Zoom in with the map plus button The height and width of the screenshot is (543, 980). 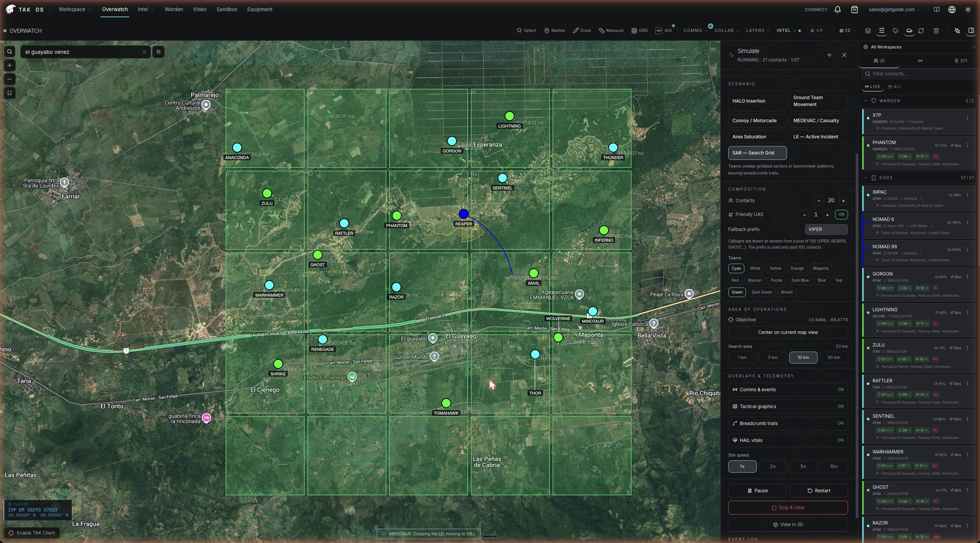(x=10, y=65)
